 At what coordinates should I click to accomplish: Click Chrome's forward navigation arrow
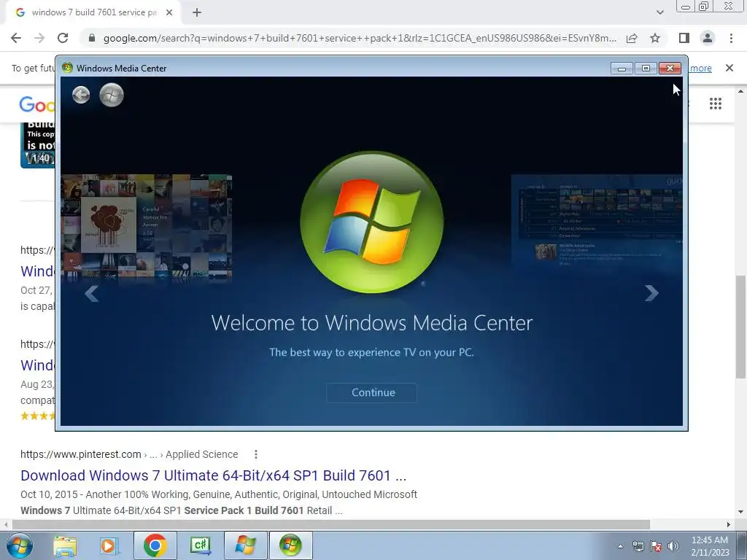pyautogui.click(x=39, y=38)
